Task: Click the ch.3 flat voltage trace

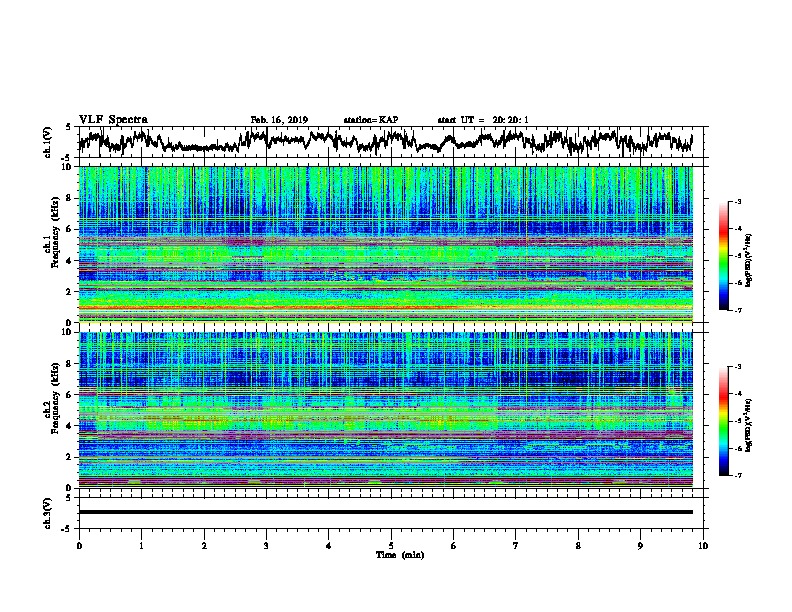Action: [386, 512]
